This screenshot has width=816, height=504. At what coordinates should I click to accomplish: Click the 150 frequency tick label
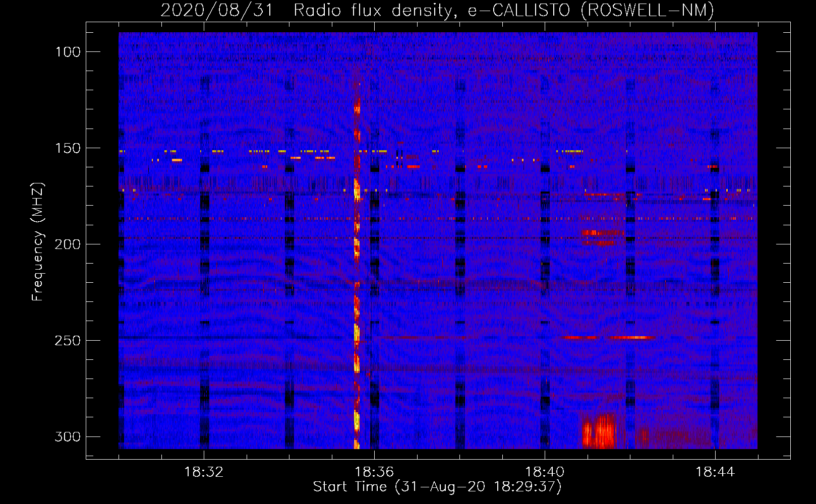(x=68, y=148)
